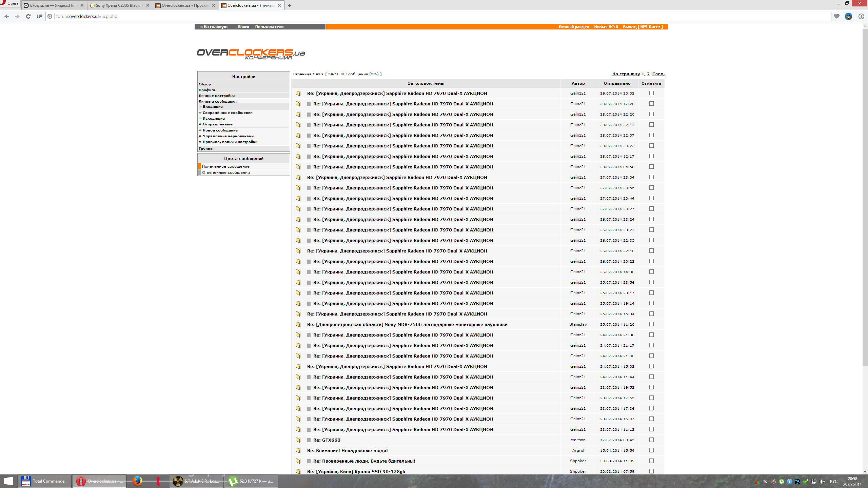Click the folder icon for the 27.07.2014 23:04 message
Image resolution: width=868 pixels, height=488 pixels.
(298, 177)
